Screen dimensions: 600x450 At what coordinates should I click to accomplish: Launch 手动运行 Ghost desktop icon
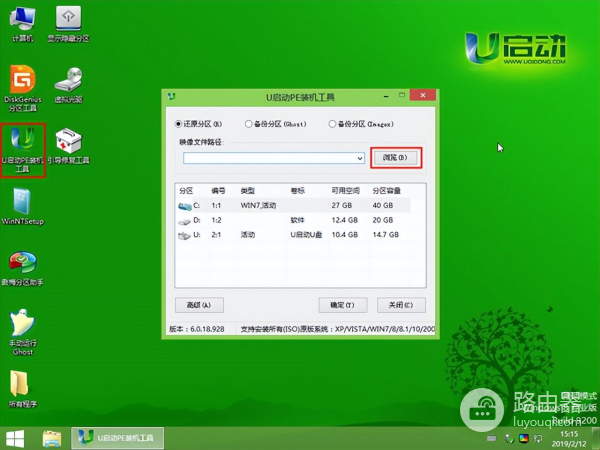point(23,332)
